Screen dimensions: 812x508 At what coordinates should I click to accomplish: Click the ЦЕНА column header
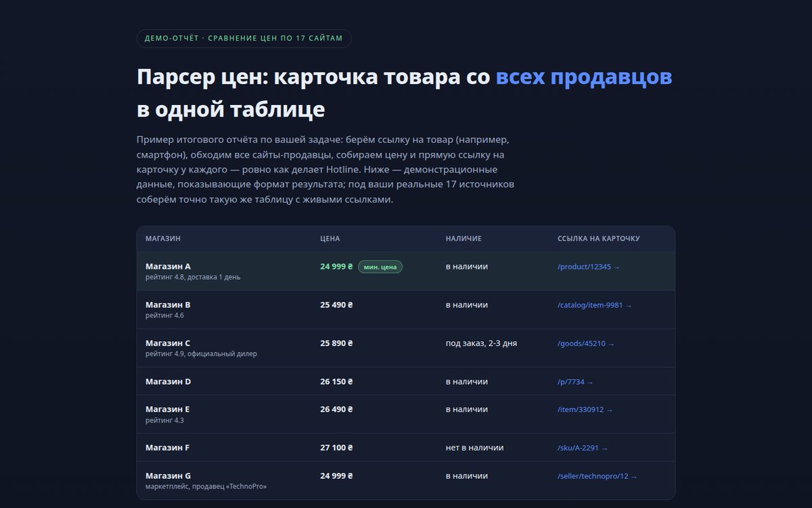[x=330, y=239]
